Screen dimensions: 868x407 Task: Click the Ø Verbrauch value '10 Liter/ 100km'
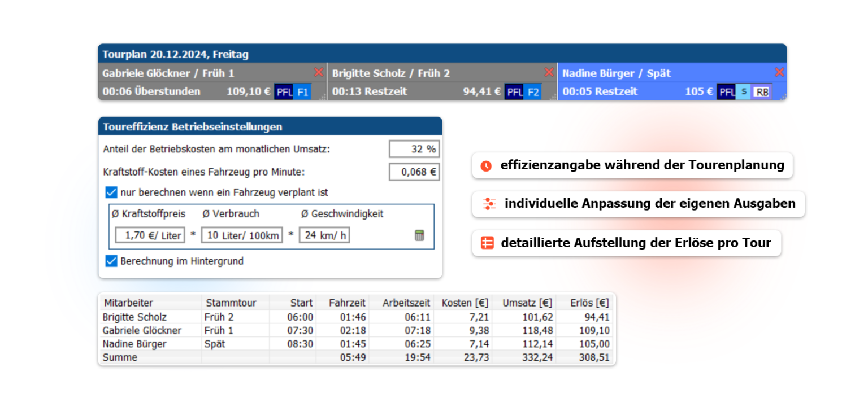(x=242, y=234)
